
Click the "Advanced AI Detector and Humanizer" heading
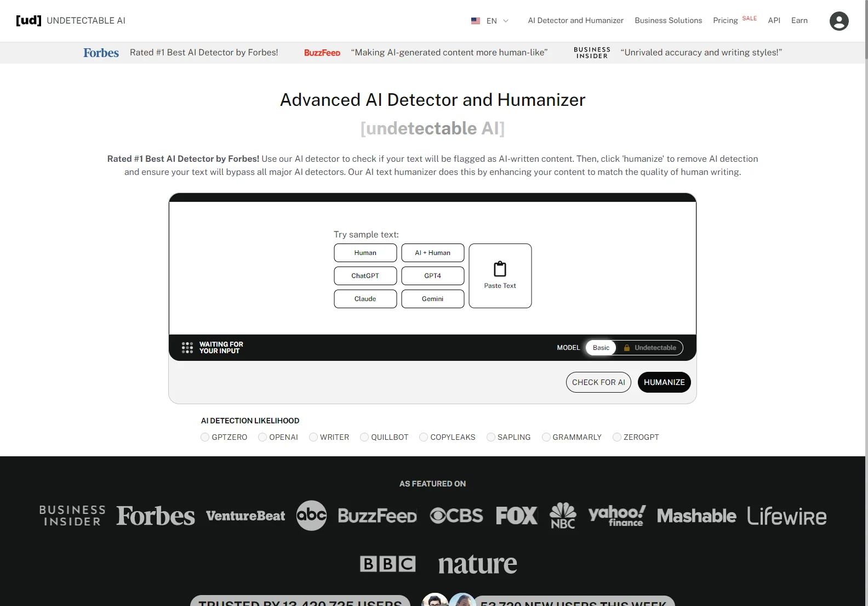(432, 100)
